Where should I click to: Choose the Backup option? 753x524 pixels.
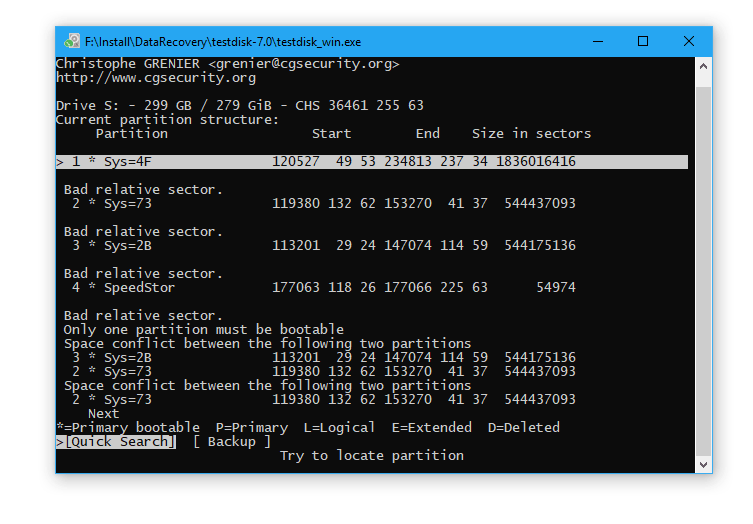pyautogui.click(x=232, y=442)
